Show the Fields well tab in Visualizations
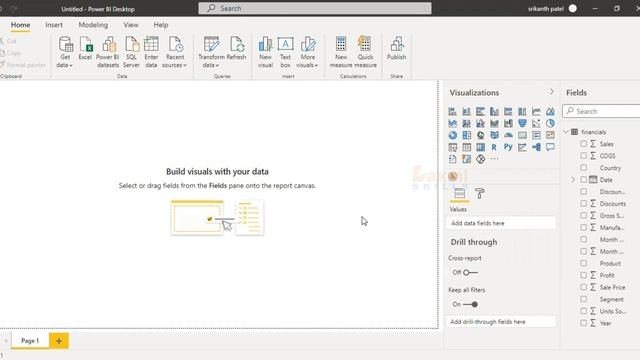The width and height of the screenshot is (640, 360). [460, 193]
